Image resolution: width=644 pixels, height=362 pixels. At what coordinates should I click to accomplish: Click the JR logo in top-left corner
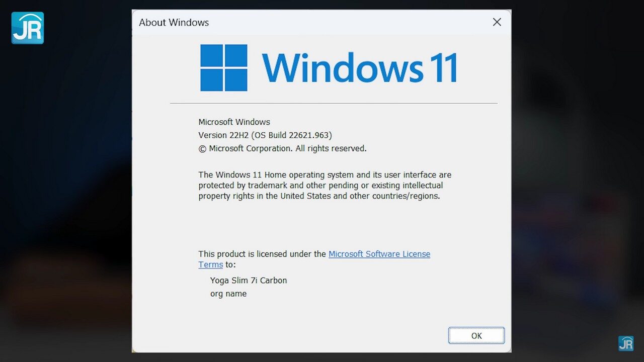[28, 28]
